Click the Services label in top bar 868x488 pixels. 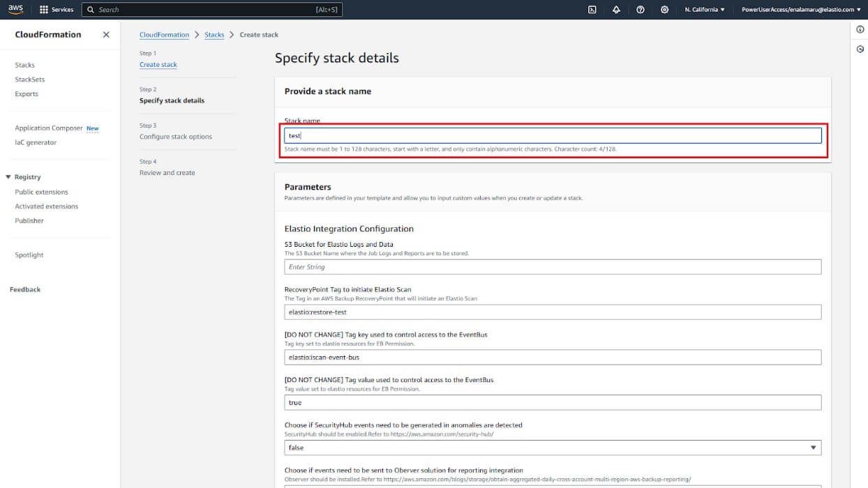coord(62,10)
